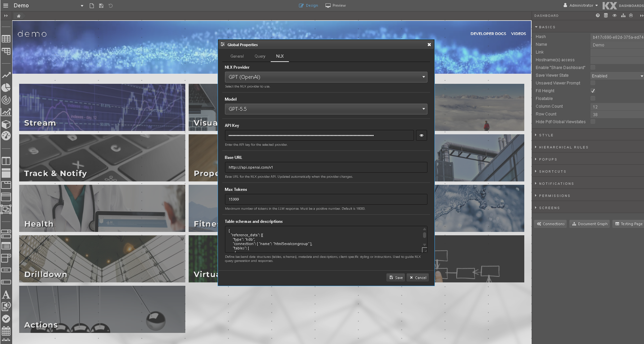This screenshot has height=344, width=644.
Task: Save the Global Properties settings
Action: [x=396, y=278]
